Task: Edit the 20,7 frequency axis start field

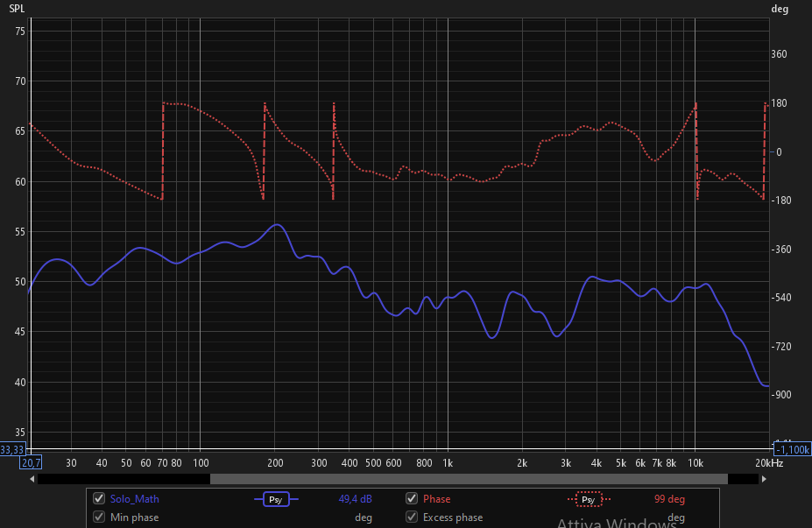Action: pyautogui.click(x=31, y=462)
